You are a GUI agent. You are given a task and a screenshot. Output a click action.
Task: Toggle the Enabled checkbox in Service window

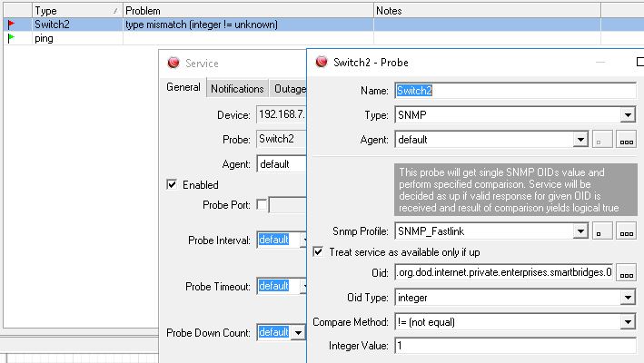tap(172, 184)
